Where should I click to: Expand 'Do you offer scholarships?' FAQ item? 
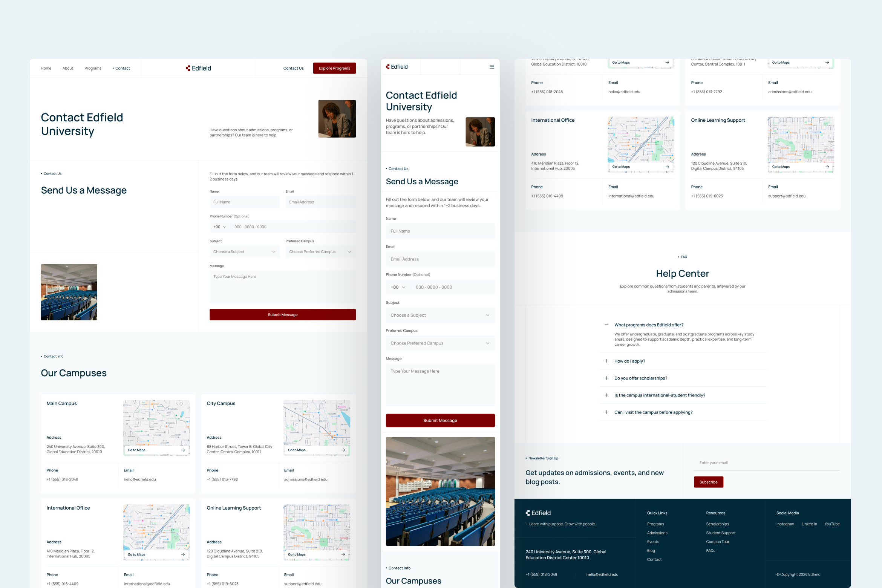pos(606,378)
